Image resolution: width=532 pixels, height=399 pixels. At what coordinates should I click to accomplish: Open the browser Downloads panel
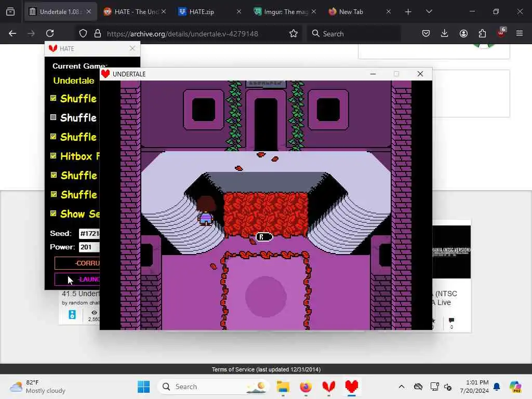pos(445,33)
